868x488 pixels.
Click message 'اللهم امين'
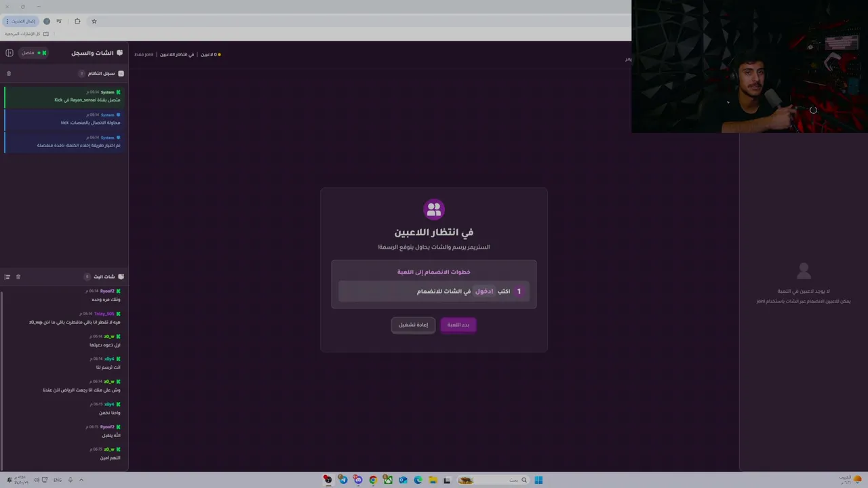click(x=111, y=457)
